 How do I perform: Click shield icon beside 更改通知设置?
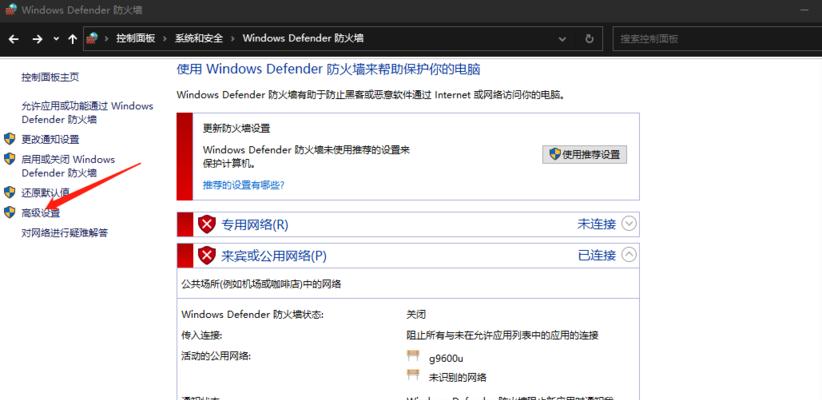pyautogui.click(x=9, y=139)
